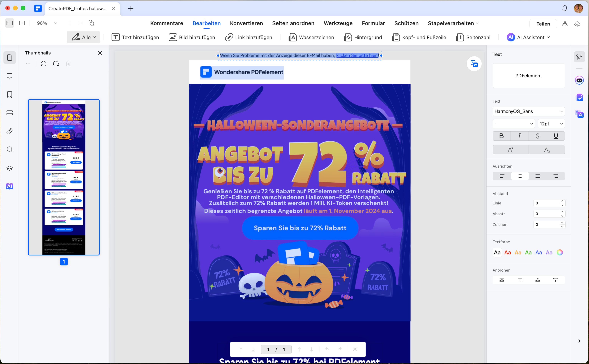Open the 12pt font size dropdown
Image resolution: width=589 pixels, height=364 pixels.
551,124
